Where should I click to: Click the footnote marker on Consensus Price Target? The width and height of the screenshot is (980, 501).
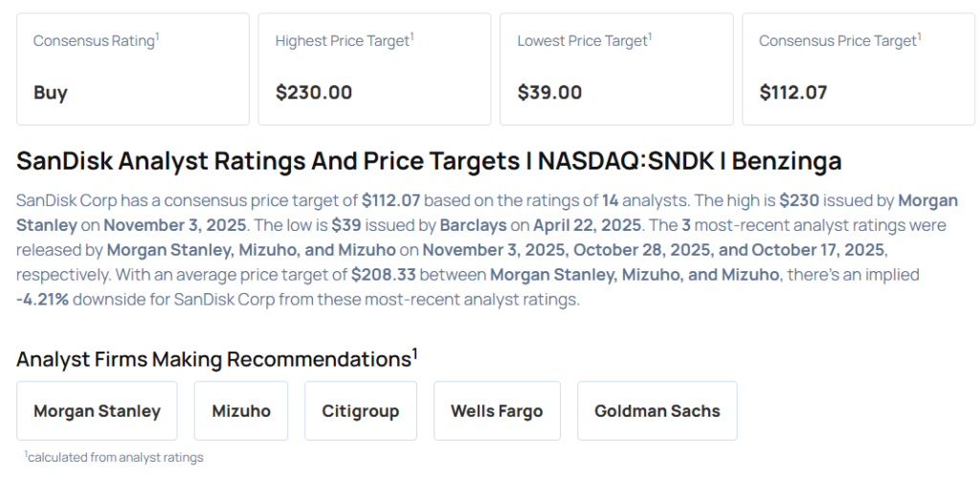pos(920,36)
